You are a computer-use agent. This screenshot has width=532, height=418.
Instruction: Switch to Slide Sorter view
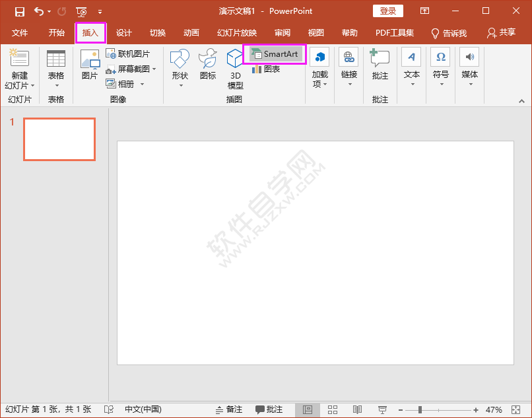[333, 410]
